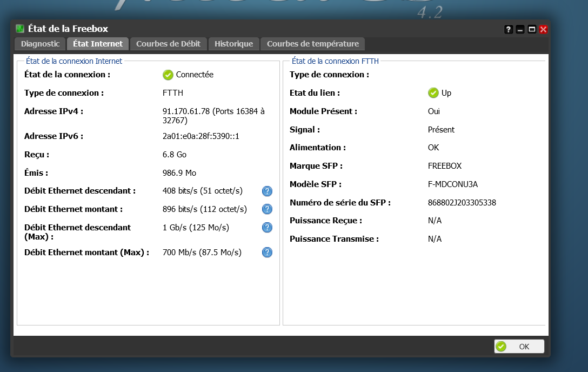
Task: Open the Historique tab
Action: click(233, 44)
